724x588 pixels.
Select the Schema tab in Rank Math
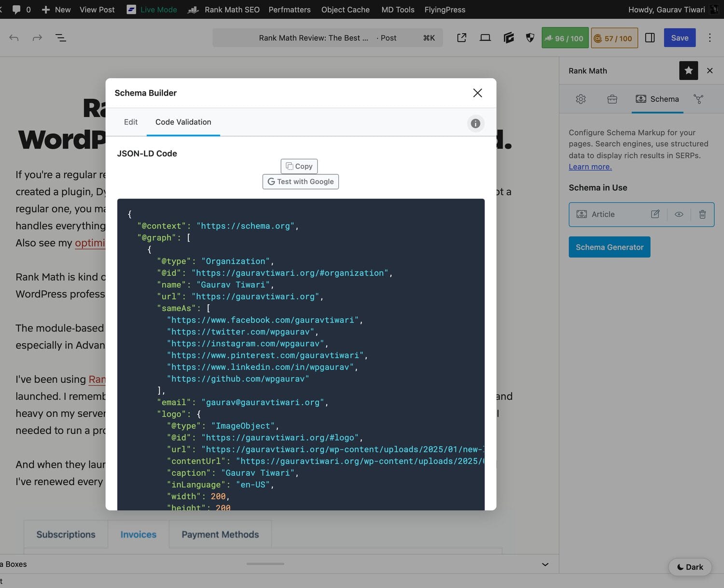657,99
